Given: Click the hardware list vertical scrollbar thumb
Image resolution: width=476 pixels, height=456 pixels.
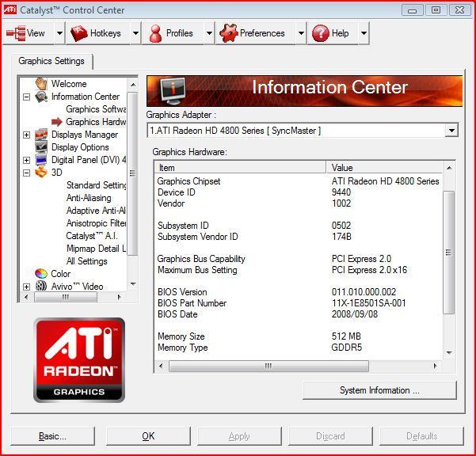Looking at the screenshot, I should click(449, 253).
